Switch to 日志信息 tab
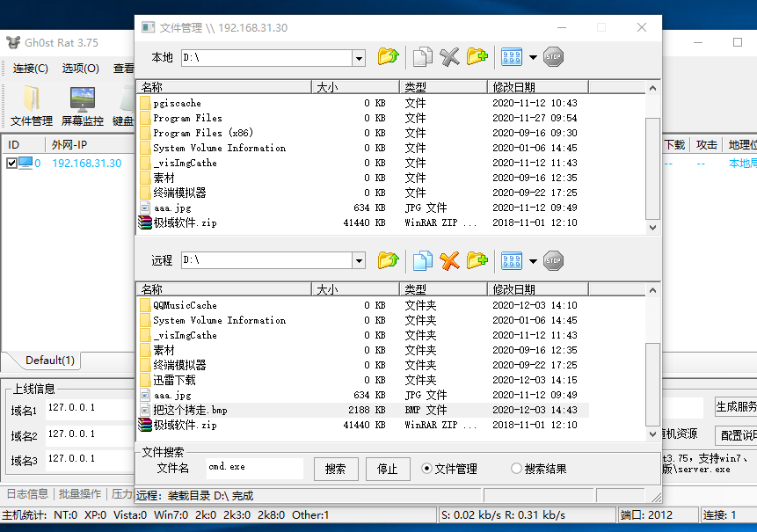 [x=27, y=494]
